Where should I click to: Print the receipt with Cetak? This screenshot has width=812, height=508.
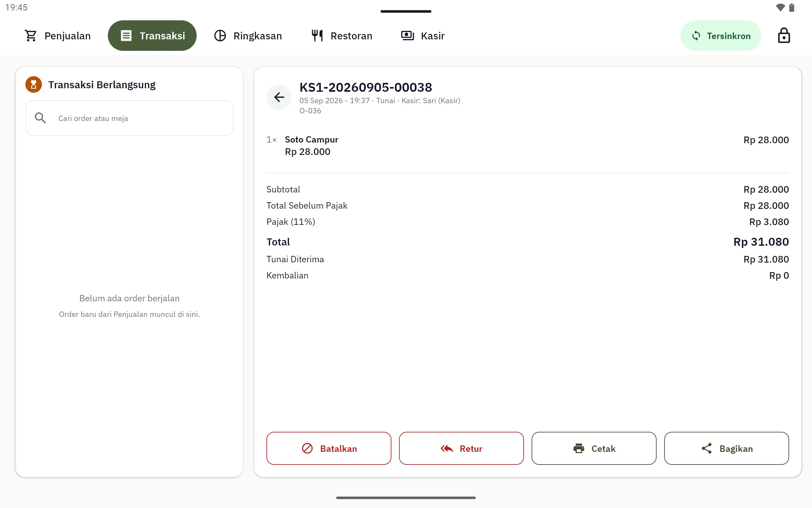point(593,448)
